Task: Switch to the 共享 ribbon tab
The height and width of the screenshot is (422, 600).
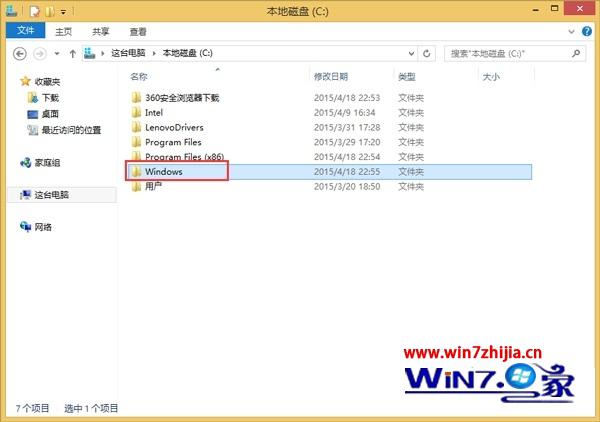Action: [x=101, y=32]
